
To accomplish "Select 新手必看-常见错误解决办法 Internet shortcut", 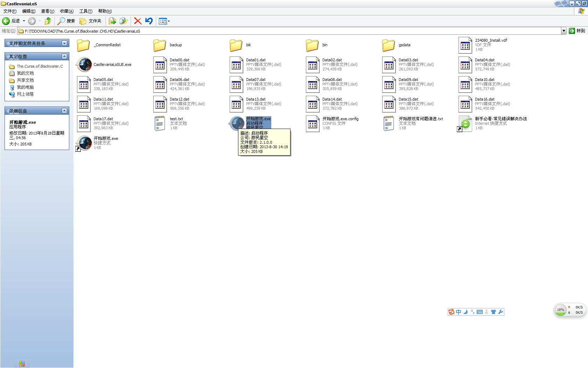I will tap(492, 123).
